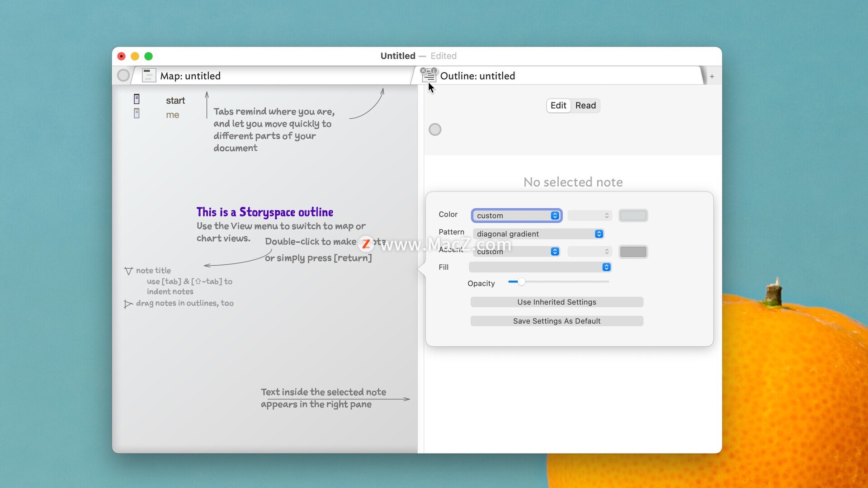Viewport: 868px width, 488px height.
Task: Close the Outline tab with x badge
Action: click(x=423, y=70)
